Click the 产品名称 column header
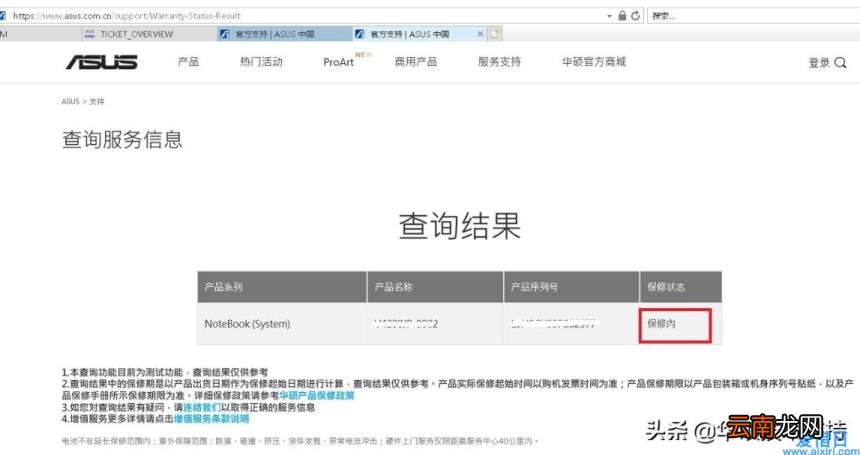 click(435, 287)
